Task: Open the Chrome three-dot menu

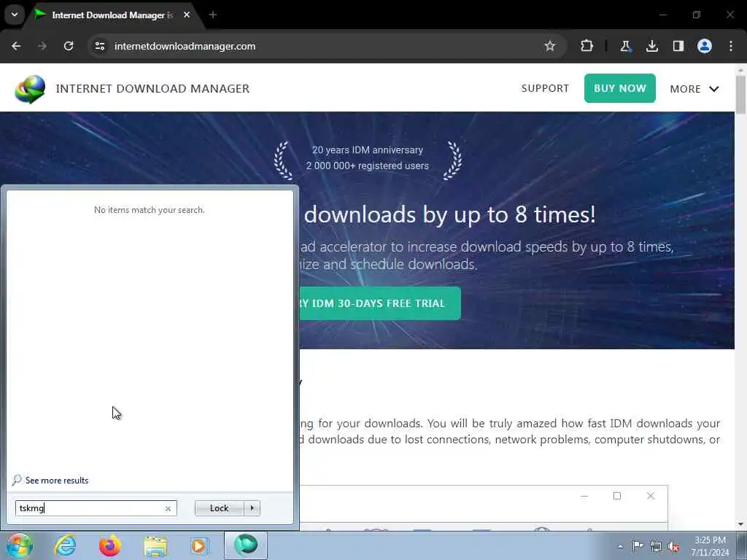Action: tap(731, 46)
